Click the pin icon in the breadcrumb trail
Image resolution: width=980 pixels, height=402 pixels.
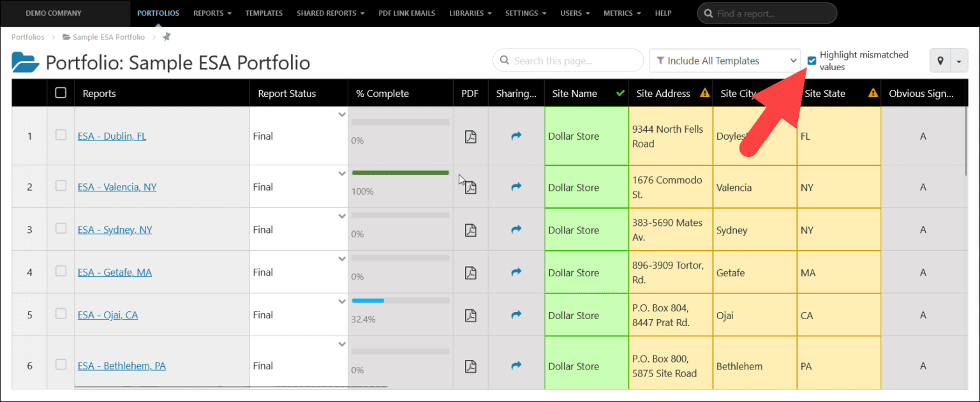point(165,37)
